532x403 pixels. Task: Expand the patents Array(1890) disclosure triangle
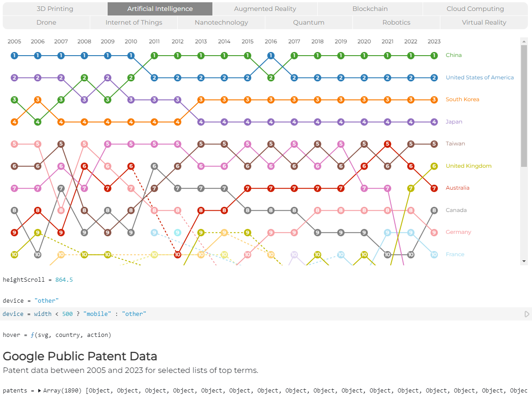tap(40, 391)
